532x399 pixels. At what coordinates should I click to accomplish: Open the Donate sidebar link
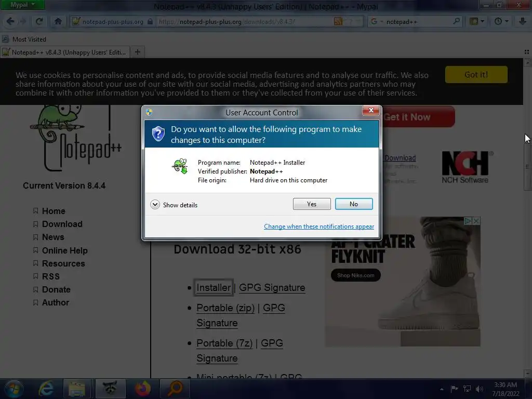(x=56, y=289)
